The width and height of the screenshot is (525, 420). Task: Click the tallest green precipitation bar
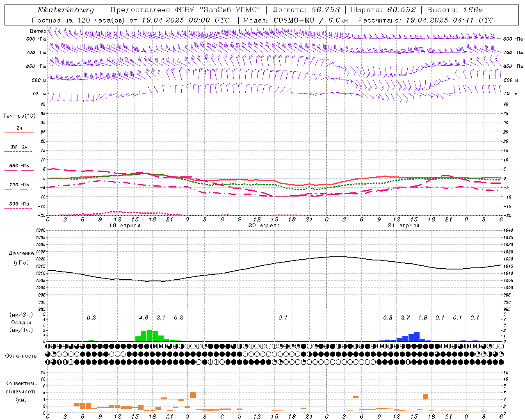pos(149,336)
